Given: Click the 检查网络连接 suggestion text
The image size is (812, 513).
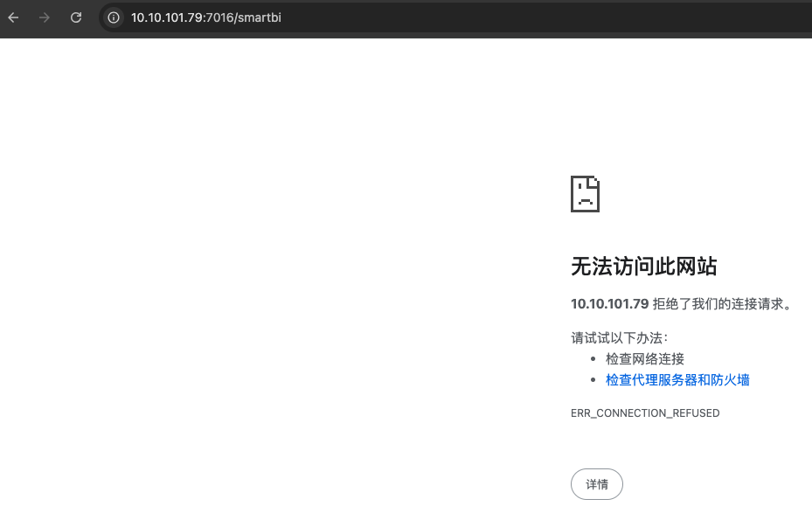Looking at the screenshot, I should (x=645, y=358).
